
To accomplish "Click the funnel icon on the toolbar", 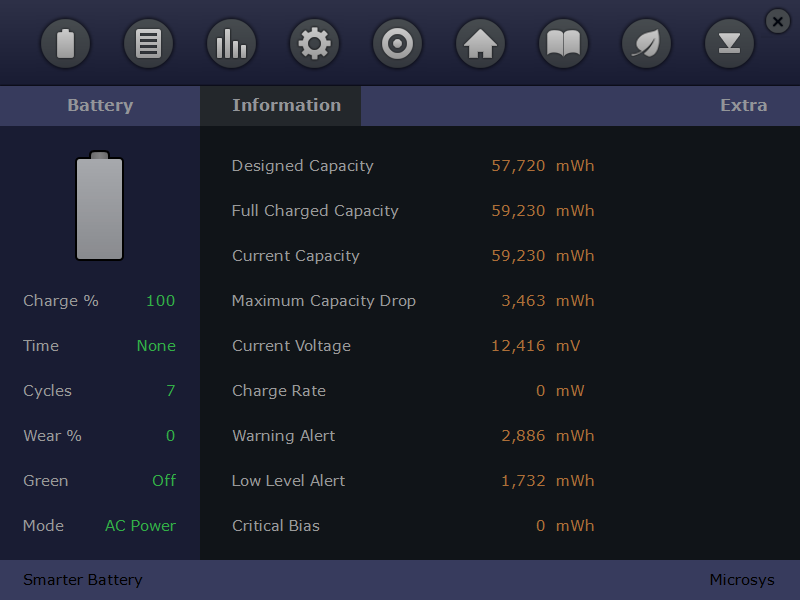I will point(729,43).
